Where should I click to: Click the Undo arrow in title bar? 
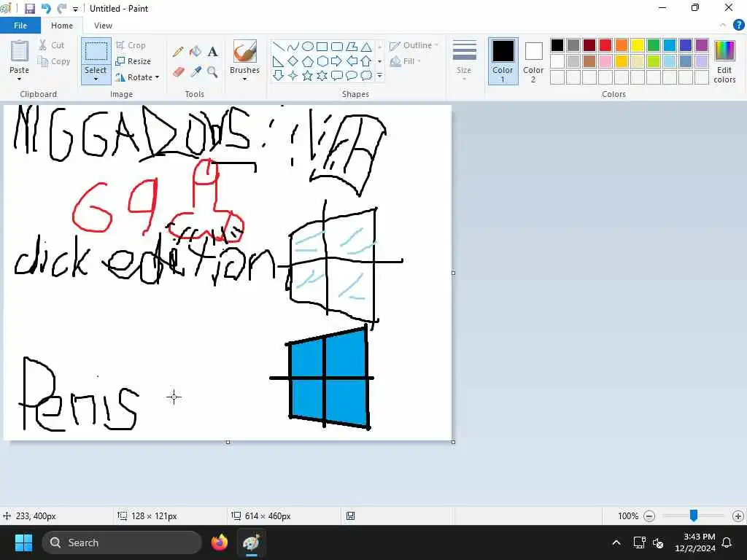coord(46,9)
